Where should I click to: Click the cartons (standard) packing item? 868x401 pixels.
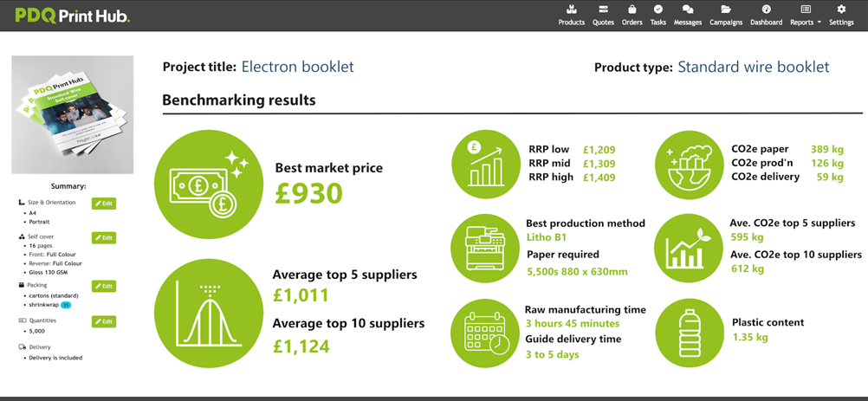(x=54, y=296)
